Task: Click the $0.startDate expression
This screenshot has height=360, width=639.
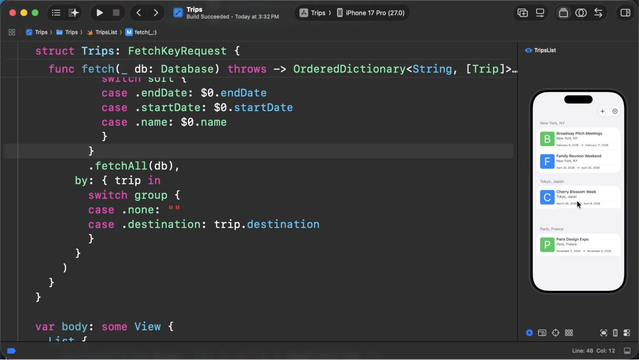Action: pyautogui.click(x=253, y=108)
